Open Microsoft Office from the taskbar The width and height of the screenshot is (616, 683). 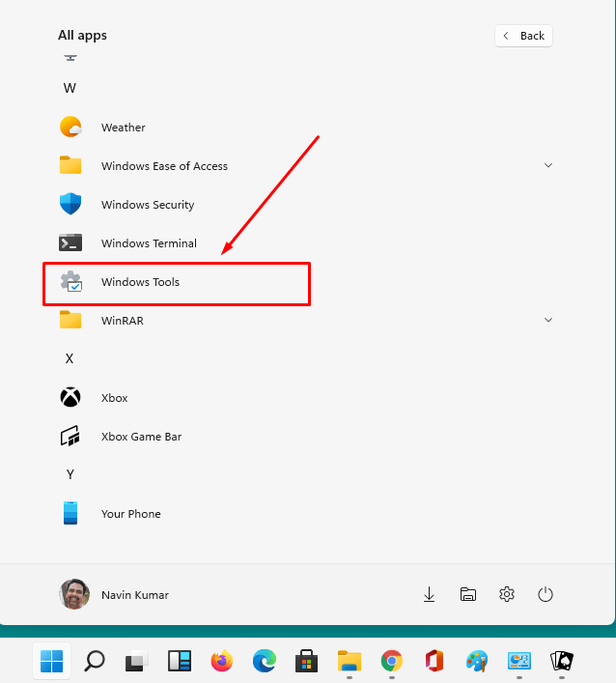pos(434,661)
